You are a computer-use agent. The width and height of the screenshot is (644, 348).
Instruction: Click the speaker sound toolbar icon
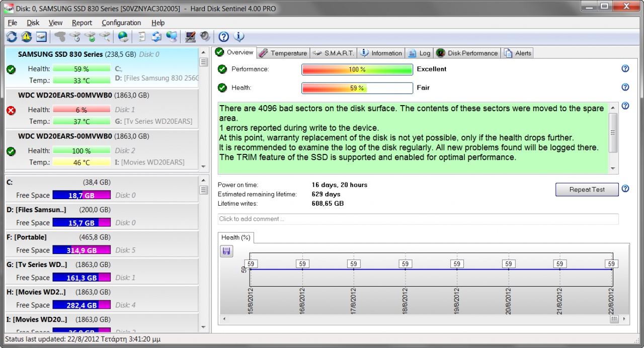tap(205, 37)
